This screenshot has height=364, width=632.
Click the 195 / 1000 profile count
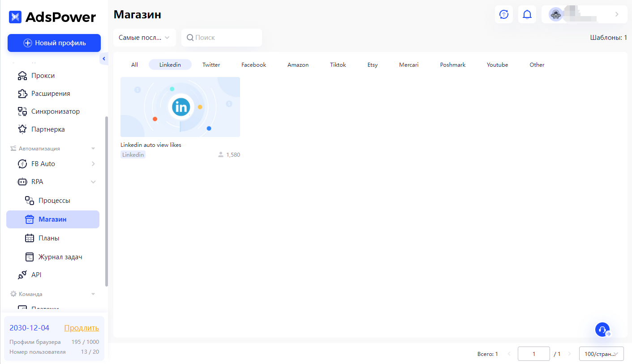coord(85,342)
